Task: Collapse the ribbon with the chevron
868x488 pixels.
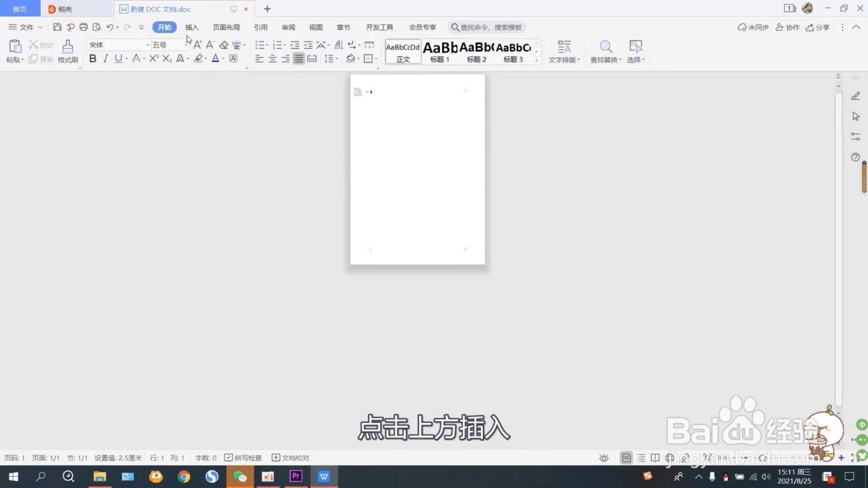Action: click(x=856, y=27)
